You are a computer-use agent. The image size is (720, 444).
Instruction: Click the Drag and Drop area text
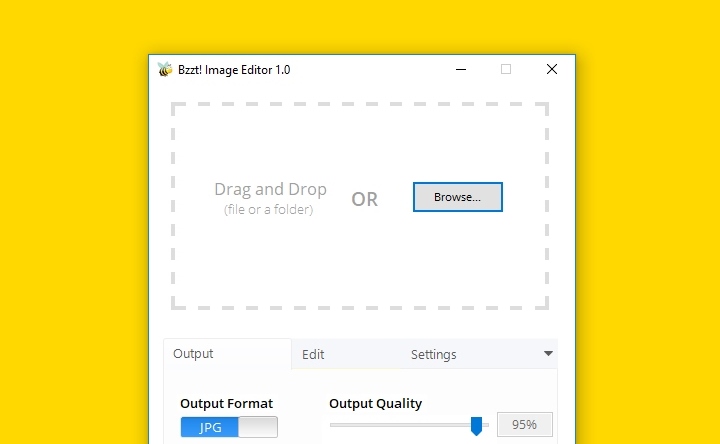coord(270,189)
